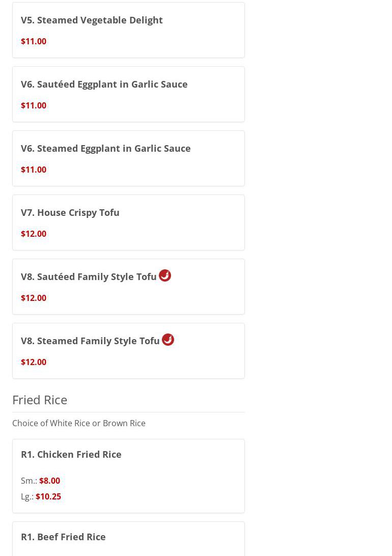Click $12.00 price under Steamed Family Style Tofu

point(34,362)
